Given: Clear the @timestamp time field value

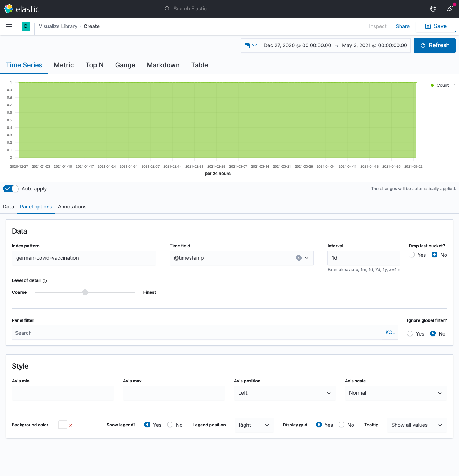Looking at the screenshot, I should click(x=298, y=258).
